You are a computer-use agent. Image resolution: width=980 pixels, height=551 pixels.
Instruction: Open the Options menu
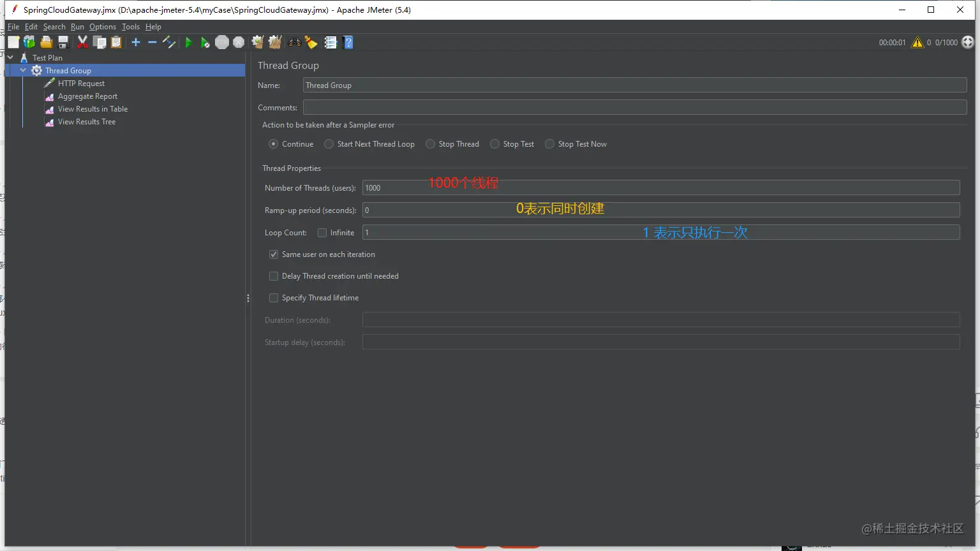pos(103,27)
